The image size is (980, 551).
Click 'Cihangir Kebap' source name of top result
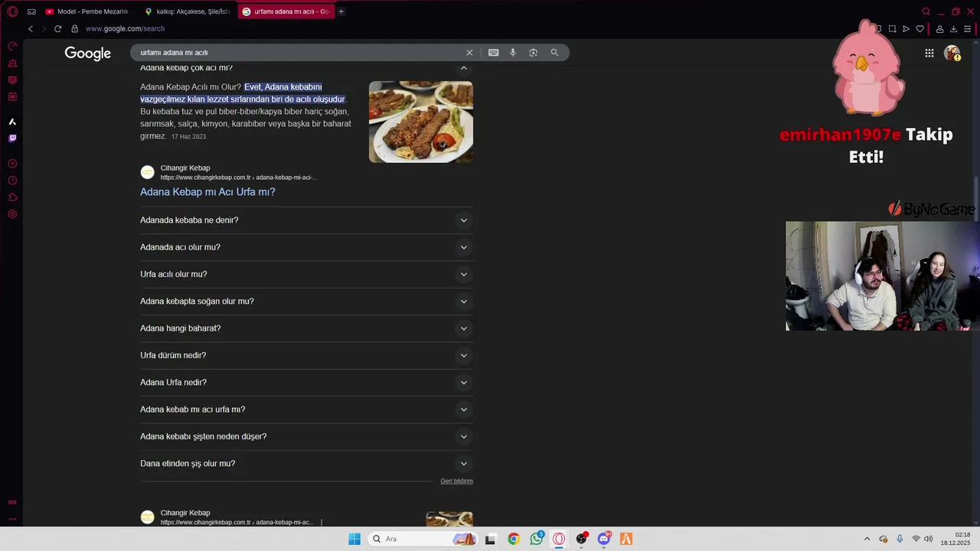click(x=185, y=168)
